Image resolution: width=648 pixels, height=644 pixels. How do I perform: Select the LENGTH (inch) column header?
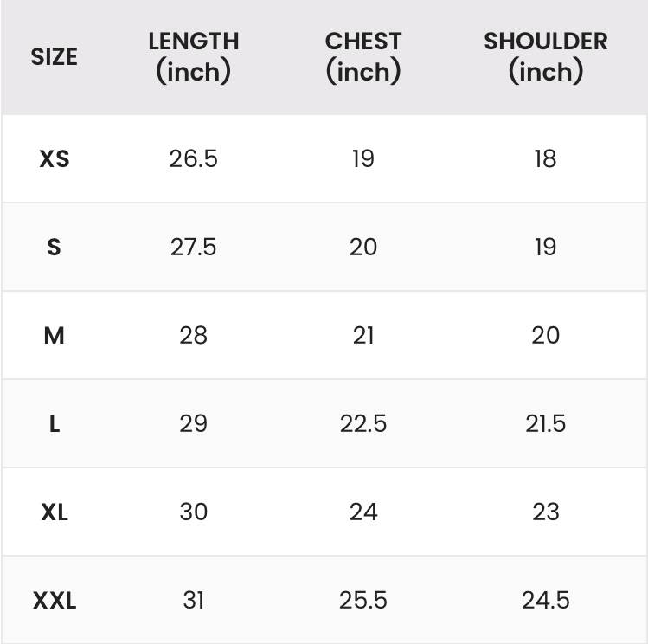coord(194,57)
